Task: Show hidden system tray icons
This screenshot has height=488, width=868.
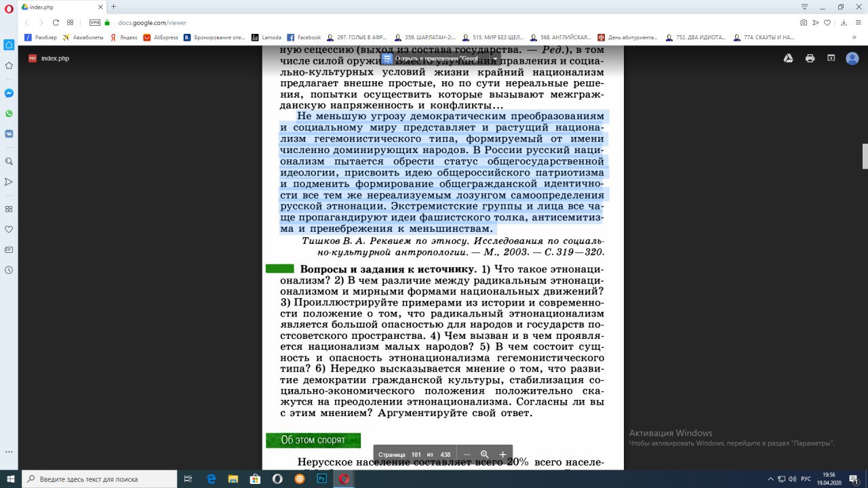Action: point(770,479)
